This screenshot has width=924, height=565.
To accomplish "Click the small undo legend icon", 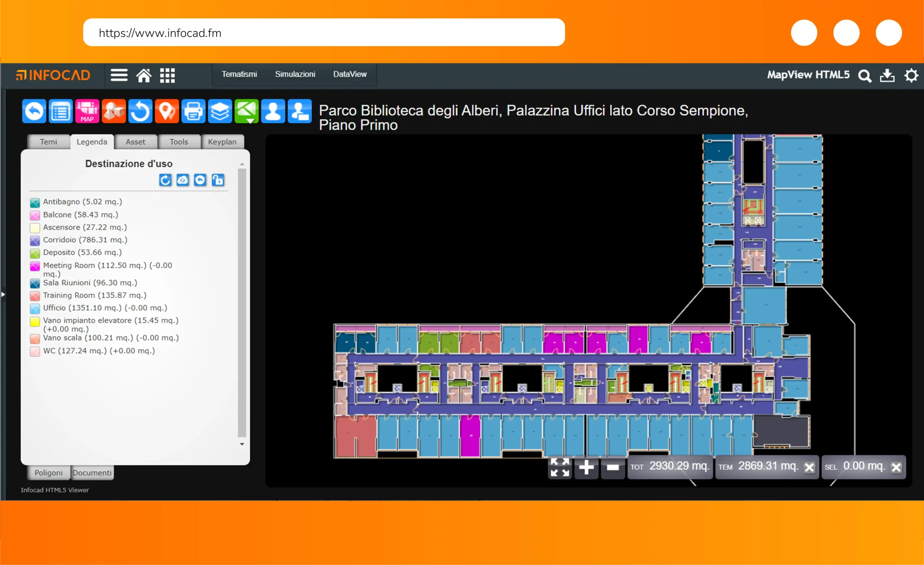I will click(200, 180).
